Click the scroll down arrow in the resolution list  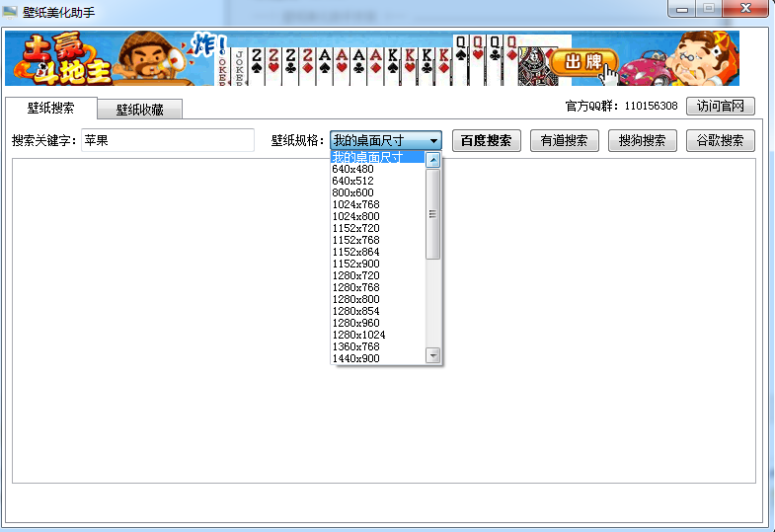pos(432,355)
